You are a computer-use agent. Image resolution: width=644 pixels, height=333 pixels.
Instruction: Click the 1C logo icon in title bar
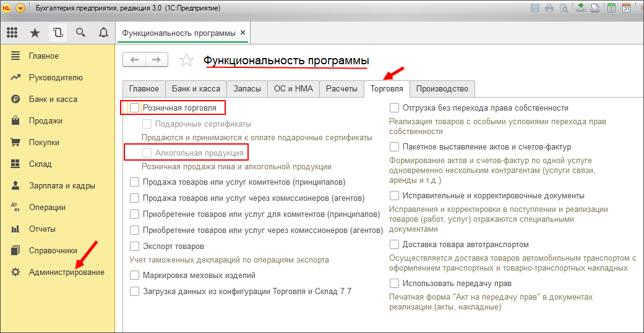coord(6,8)
